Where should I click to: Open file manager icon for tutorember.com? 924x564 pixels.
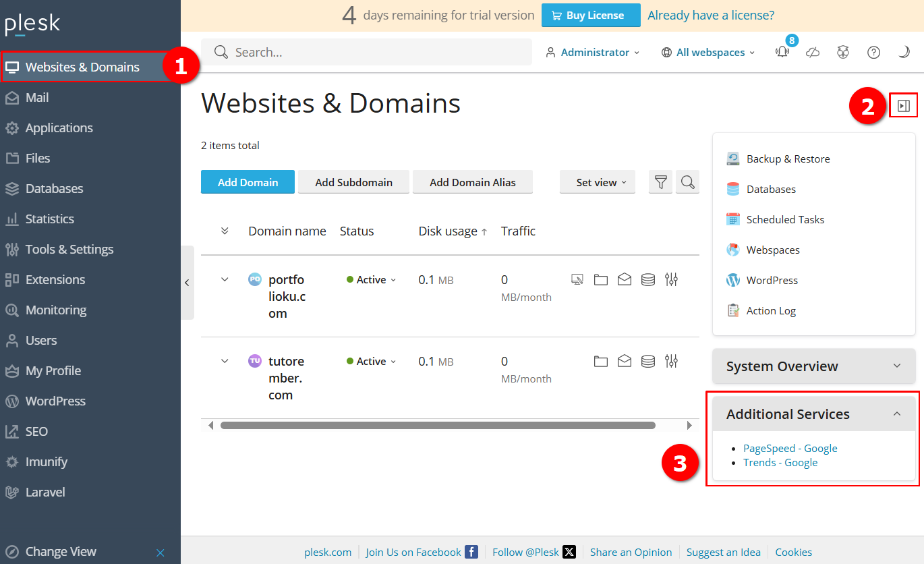(601, 361)
